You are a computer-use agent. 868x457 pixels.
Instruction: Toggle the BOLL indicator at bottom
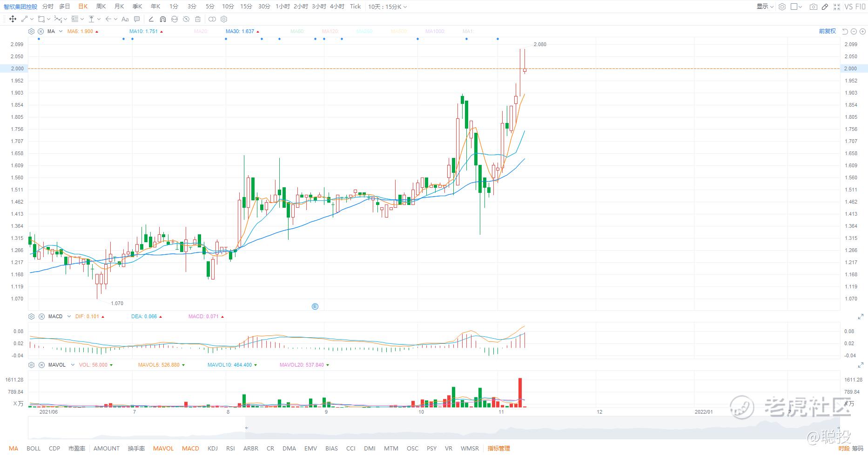coord(34,449)
